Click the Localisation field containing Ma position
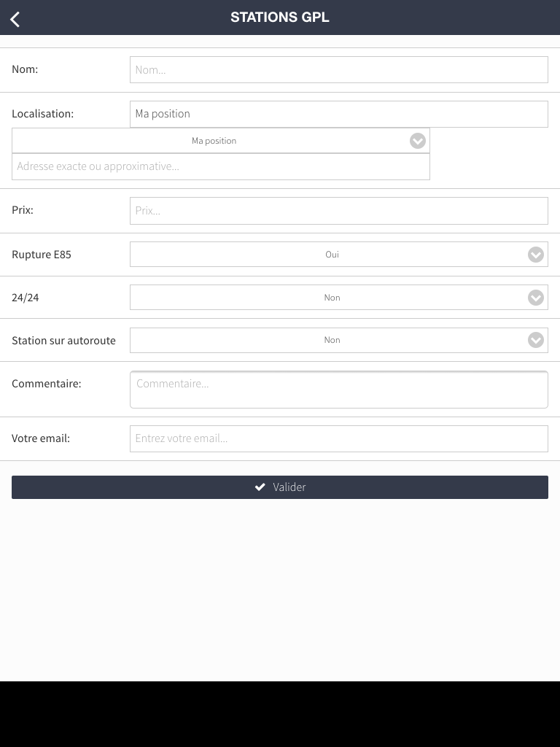This screenshot has width=560, height=747. (x=339, y=114)
